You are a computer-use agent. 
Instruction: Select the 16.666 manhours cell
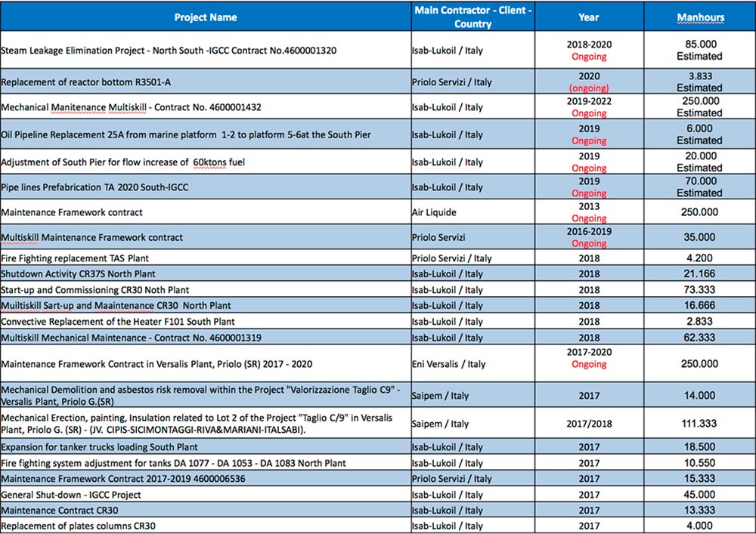click(700, 305)
